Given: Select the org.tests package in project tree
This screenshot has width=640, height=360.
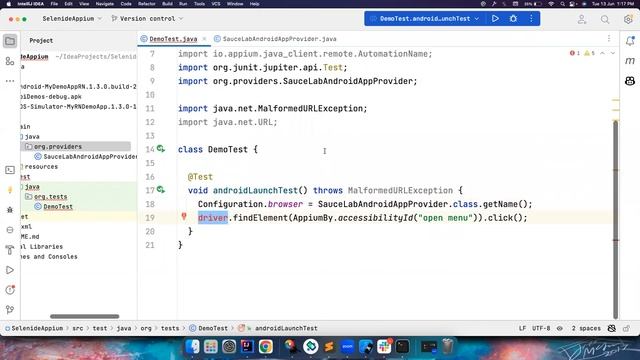Looking at the screenshot, I should point(50,197).
